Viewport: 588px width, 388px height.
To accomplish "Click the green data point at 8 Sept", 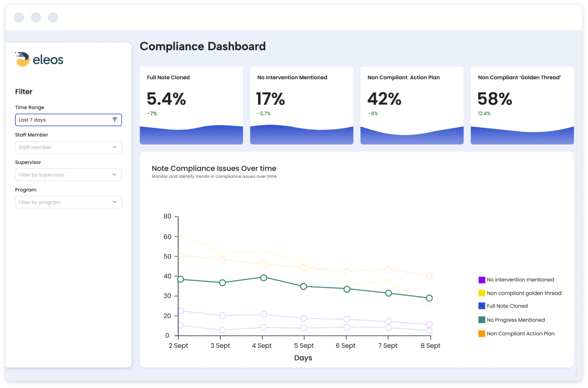I will coord(429,298).
